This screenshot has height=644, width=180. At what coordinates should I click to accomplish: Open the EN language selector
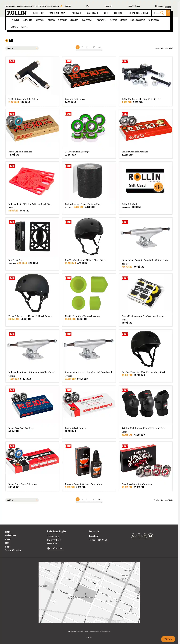(168, 7)
